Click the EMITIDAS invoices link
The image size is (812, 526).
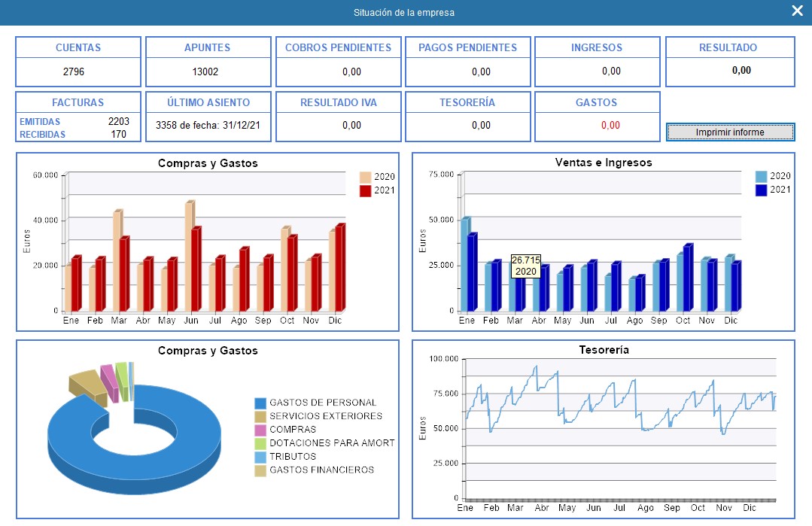pyautogui.click(x=41, y=121)
